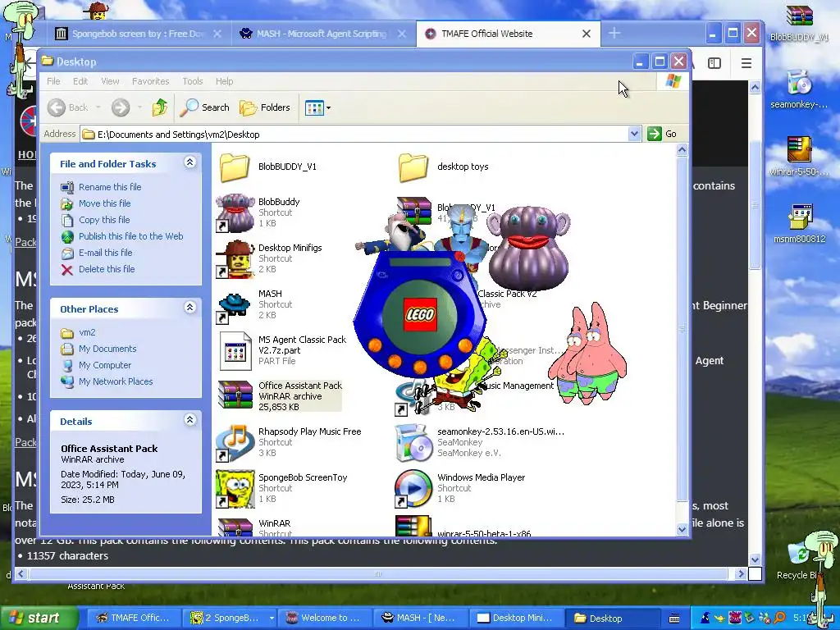840x630 pixels.
Task: Open the MASH shortcut icon
Action: [x=235, y=305]
